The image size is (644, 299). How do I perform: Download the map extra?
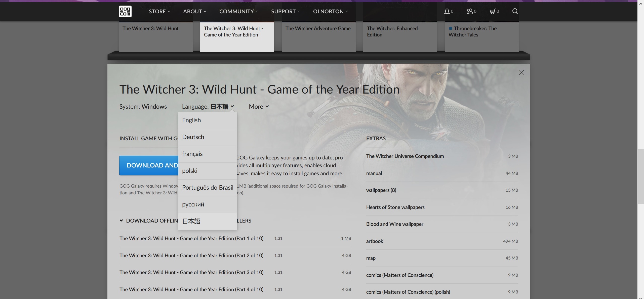point(442,258)
